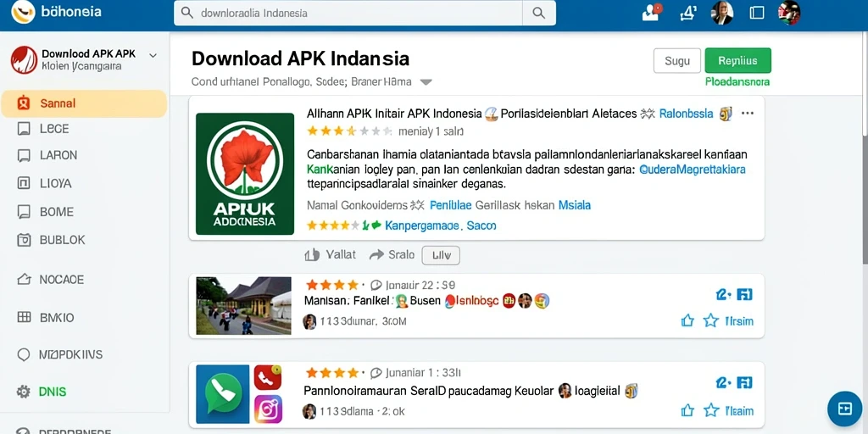This screenshot has height=434, width=868.
Task: Click the red phone app icon
Action: [268, 377]
